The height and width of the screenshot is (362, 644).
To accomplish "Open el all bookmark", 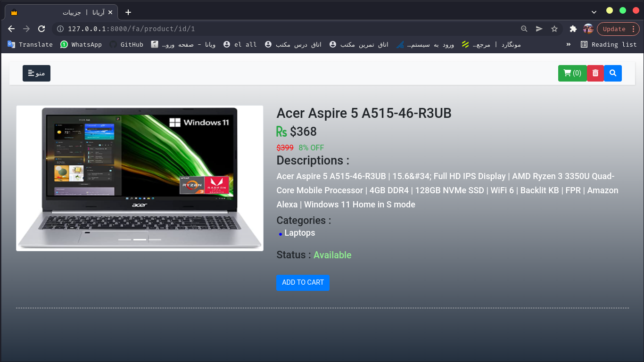I will click(x=240, y=44).
